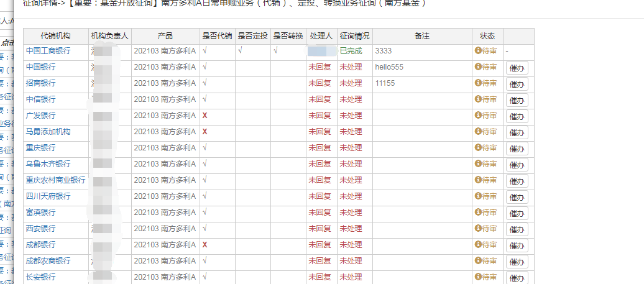Open the 成都银行 institution link

point(40,245)
